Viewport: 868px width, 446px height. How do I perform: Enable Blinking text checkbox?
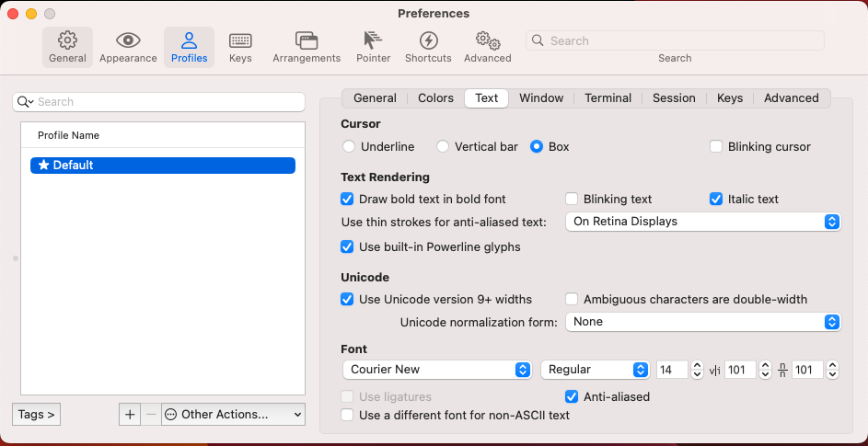[x=572, y=199]
